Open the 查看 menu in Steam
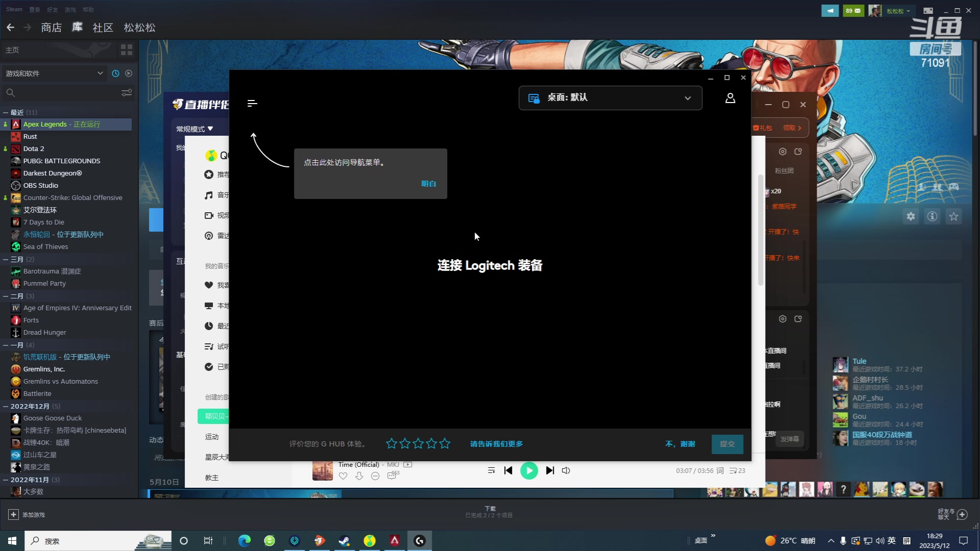The height and width of the screenshot is (551, 980). coord(35,10)
